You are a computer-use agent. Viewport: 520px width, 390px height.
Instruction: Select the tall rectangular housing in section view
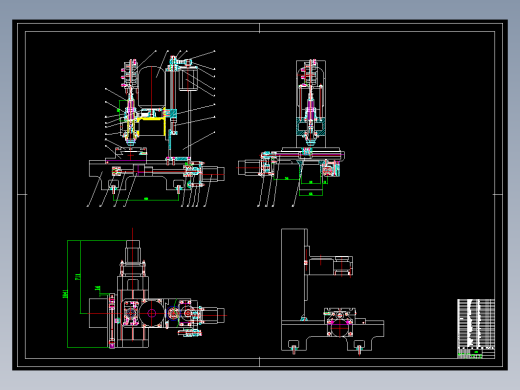[311, 104]
